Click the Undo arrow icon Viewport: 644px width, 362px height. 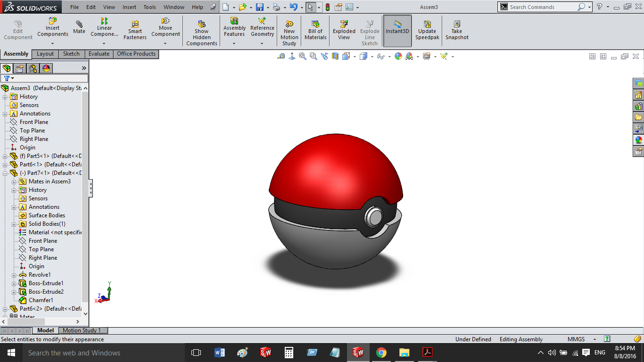294,7
